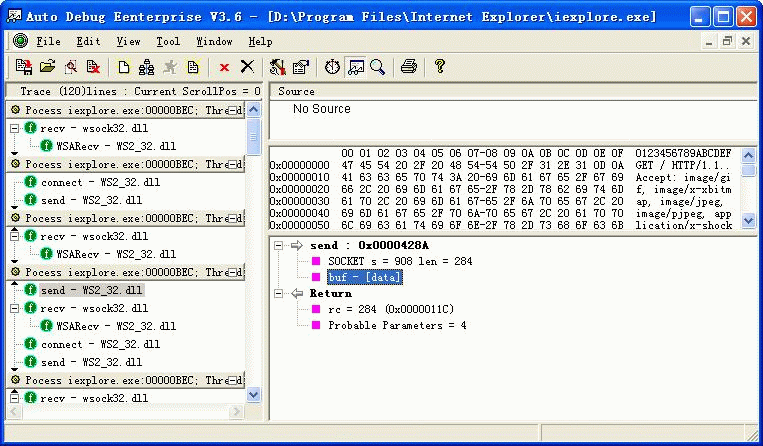
Task: Collapse the third Pocess iexplore.exe header row
Action: click(x=234, y=218)
